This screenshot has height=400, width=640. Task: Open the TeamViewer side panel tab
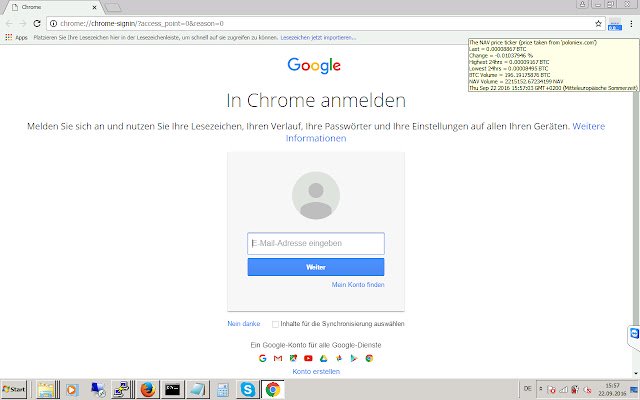[x=634, y=333]
